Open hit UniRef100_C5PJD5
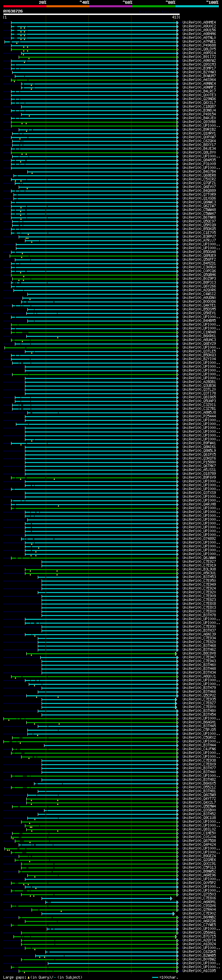This screenshot has height=980, width=222. coord(199,730)
